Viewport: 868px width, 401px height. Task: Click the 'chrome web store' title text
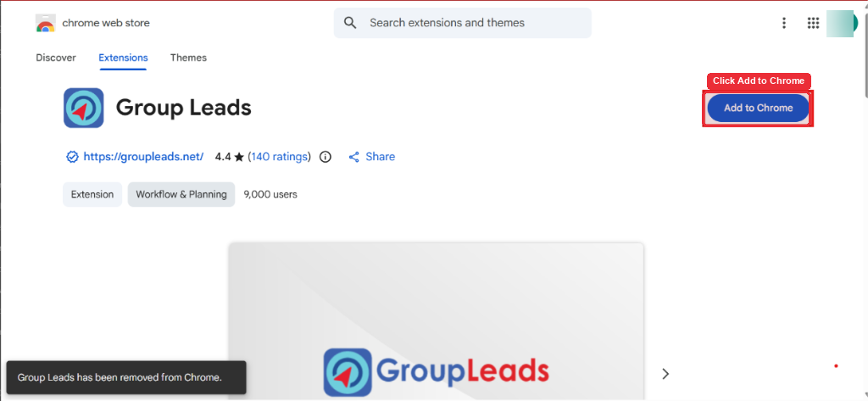(x=106, y=23)
